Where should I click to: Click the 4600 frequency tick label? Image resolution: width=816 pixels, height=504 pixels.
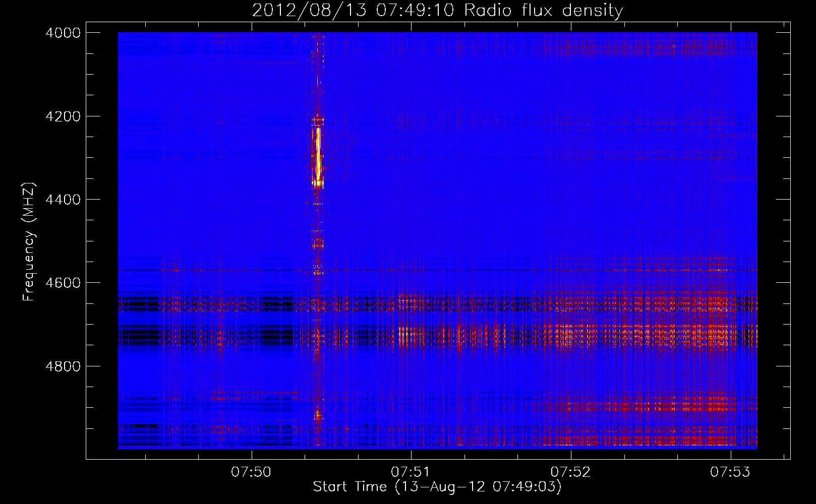pyautogui.click(x=63, y=283)
